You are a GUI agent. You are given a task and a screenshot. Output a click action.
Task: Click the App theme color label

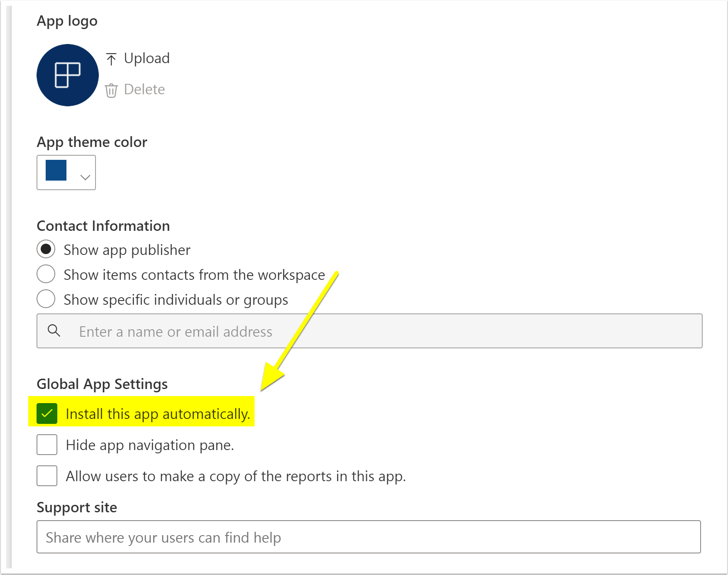click(92, 142)
